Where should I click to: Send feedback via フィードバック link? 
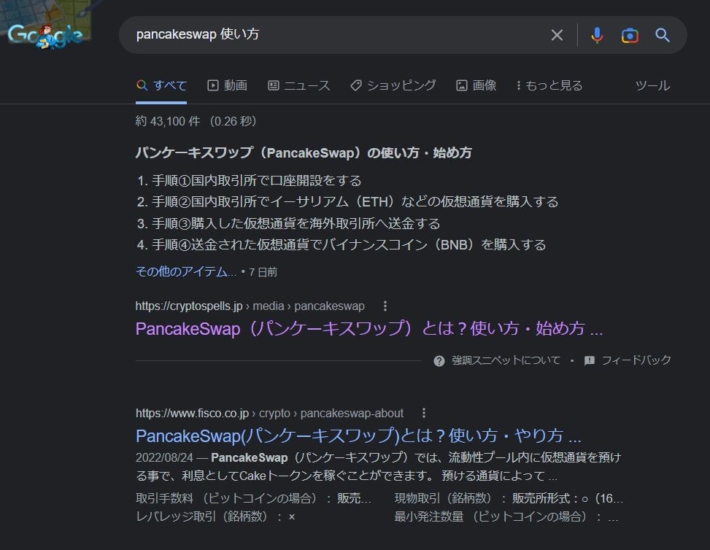point(636,360)
